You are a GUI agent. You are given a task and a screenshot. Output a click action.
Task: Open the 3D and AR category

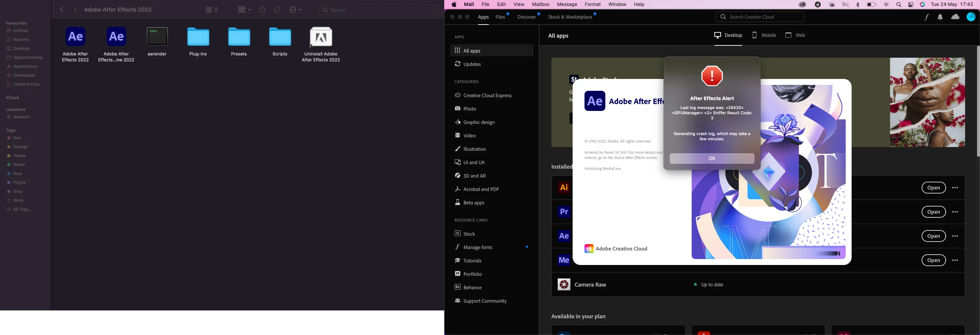471,176
